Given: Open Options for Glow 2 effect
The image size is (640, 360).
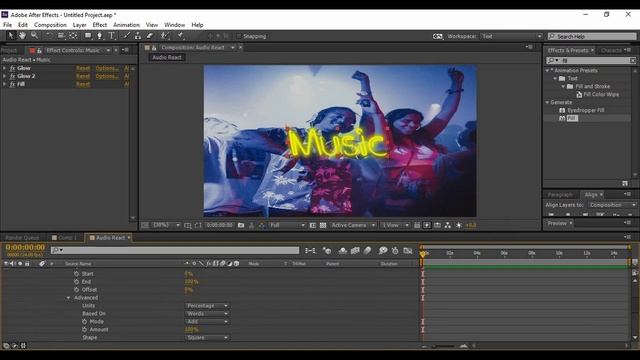Looking at the screenshot, I should click(x=107, y=76).
